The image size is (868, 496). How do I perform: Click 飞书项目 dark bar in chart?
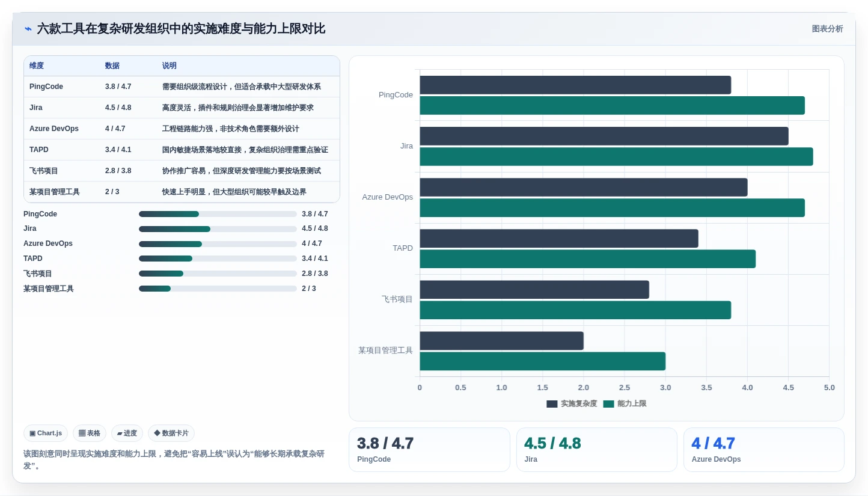534,289
